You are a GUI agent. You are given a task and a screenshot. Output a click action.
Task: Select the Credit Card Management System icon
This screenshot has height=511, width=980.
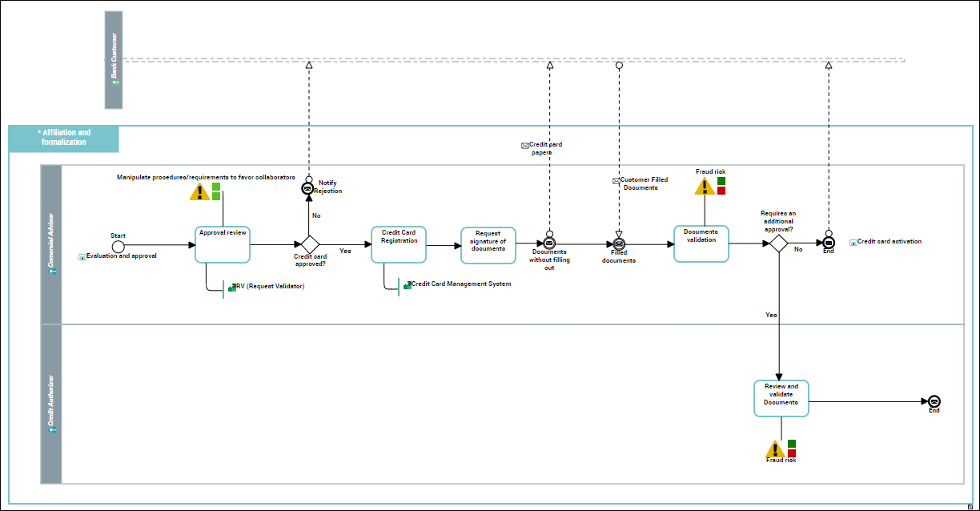(x=408, y=285)
